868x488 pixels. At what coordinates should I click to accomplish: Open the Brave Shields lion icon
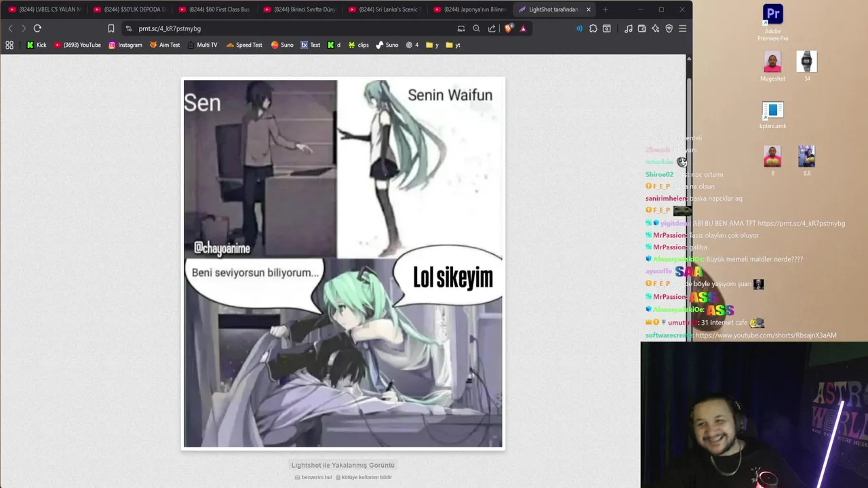coord(509,28)
